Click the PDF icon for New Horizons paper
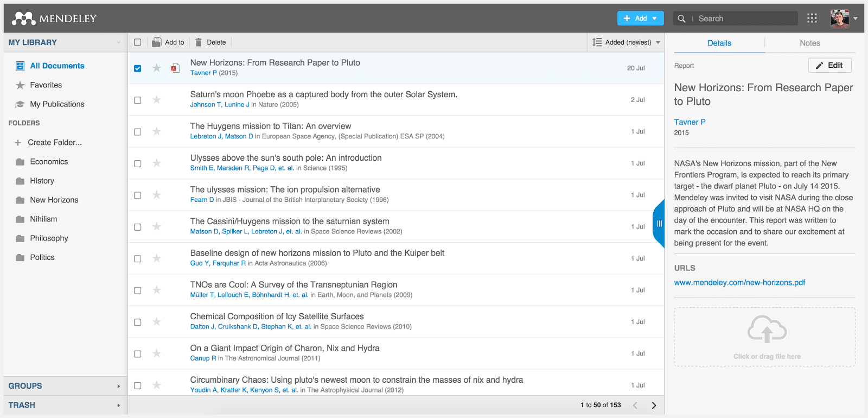This screenshot has width=868, height=418. [x=175, y=68]
